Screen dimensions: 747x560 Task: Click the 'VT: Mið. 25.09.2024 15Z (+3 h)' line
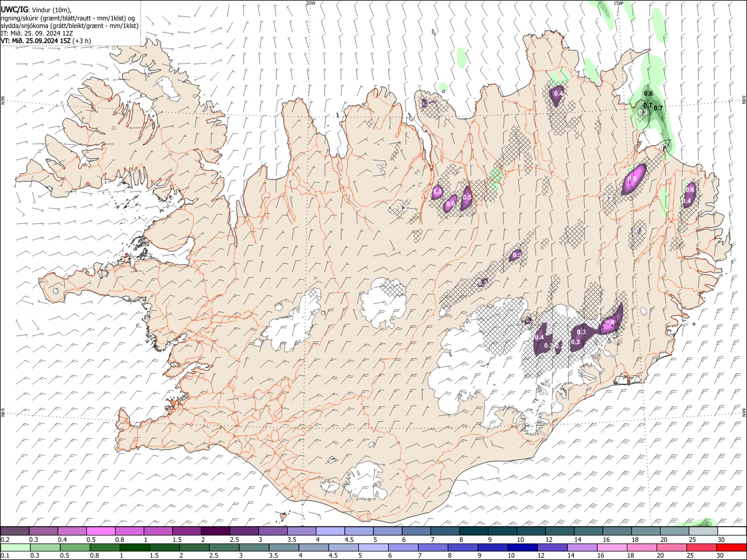[46, 41]
